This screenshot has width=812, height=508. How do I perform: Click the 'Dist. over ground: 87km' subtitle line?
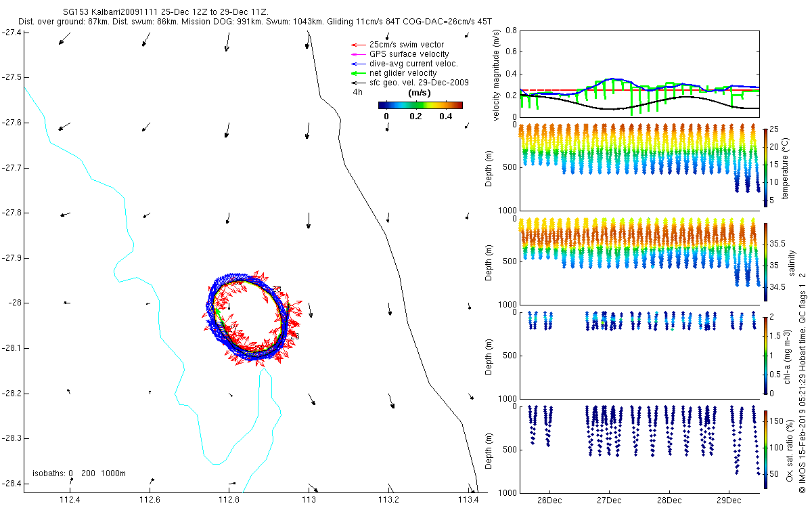click(254, 22)
